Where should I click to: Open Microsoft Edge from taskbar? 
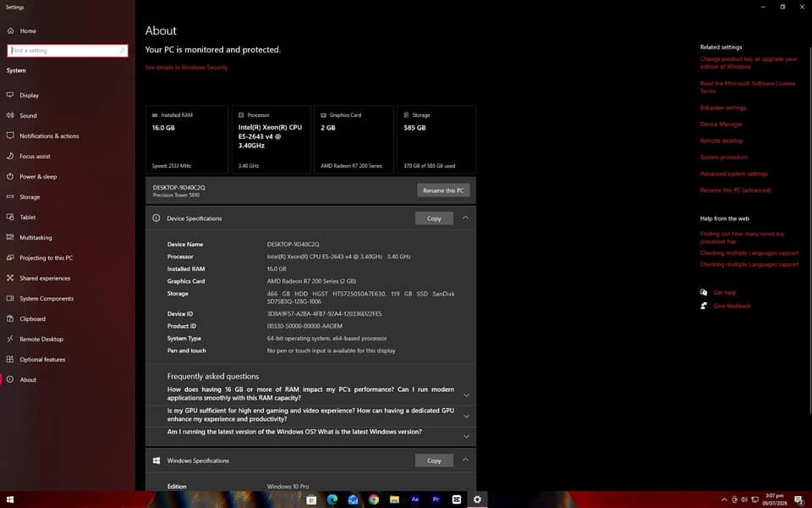click(332, 500)
